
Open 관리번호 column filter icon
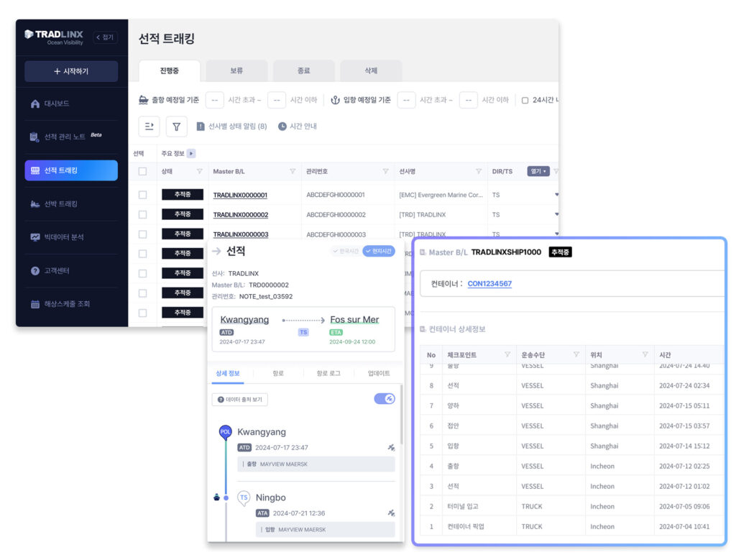385,171
